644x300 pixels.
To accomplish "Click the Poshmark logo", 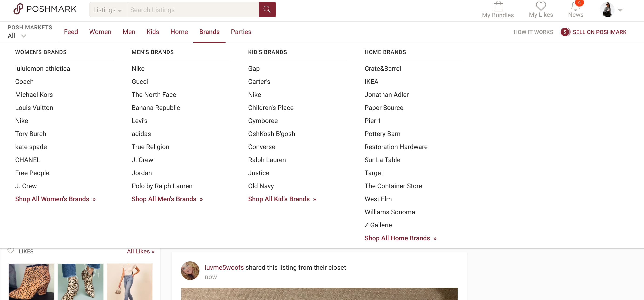I will [x=45, y=9].
